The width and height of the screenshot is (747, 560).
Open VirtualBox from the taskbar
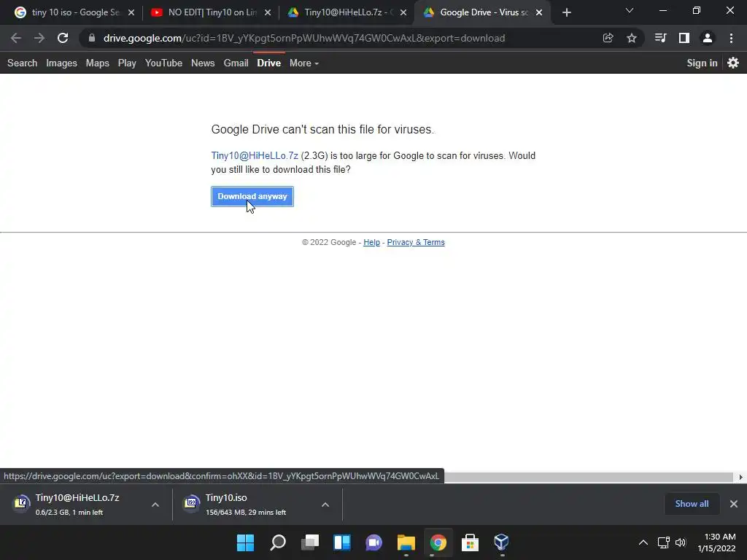coord(502,542)
